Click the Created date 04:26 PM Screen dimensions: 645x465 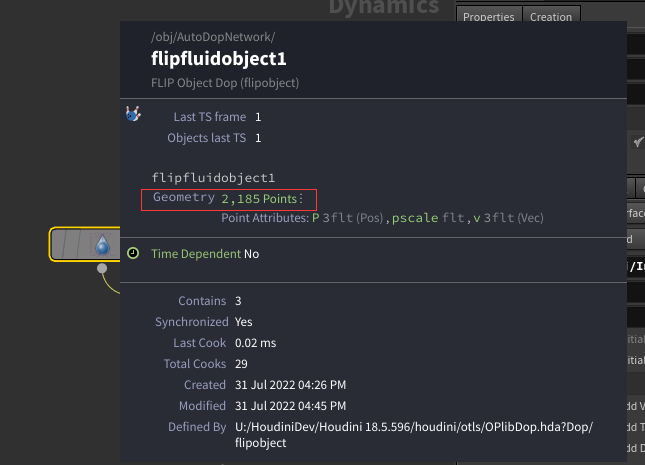click(290, 385)
